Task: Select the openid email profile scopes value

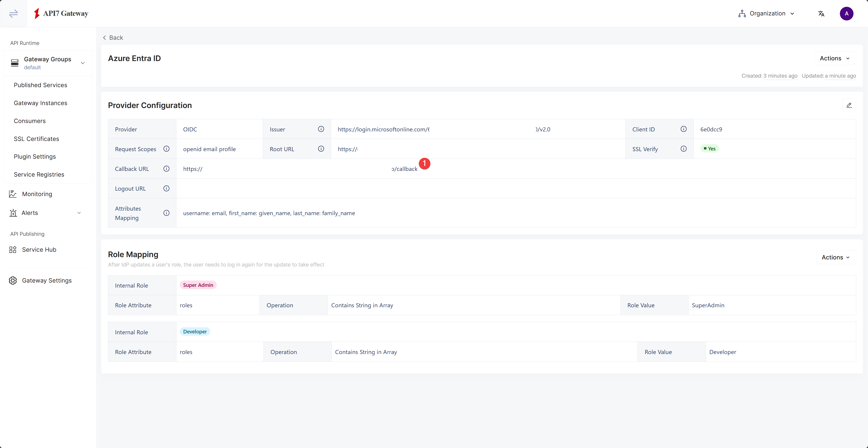Action: (x=209, y=149)
